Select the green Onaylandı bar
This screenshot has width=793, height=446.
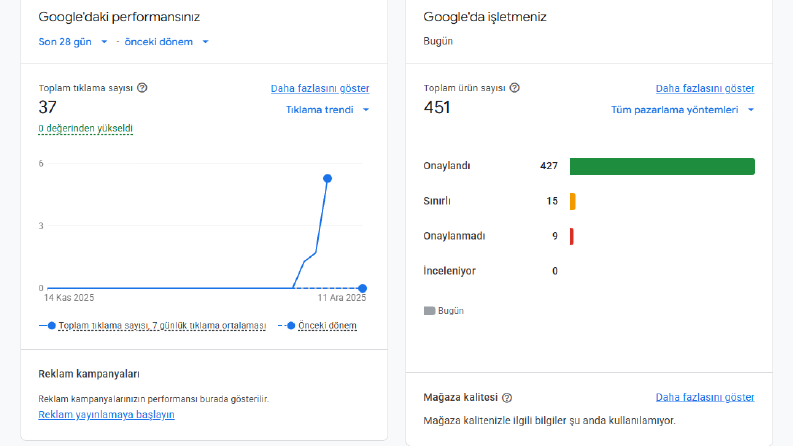pyautogui.click(x=662, y=166)
